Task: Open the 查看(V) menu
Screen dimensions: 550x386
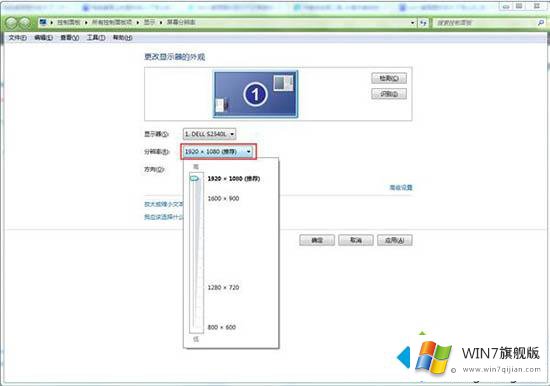Action: (69, 38)
